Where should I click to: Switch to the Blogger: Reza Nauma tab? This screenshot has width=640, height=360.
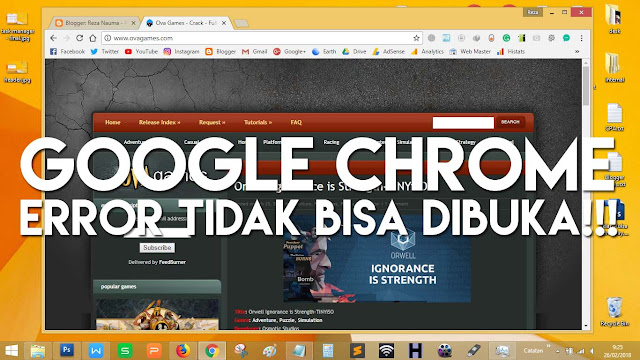click(96, 23)
